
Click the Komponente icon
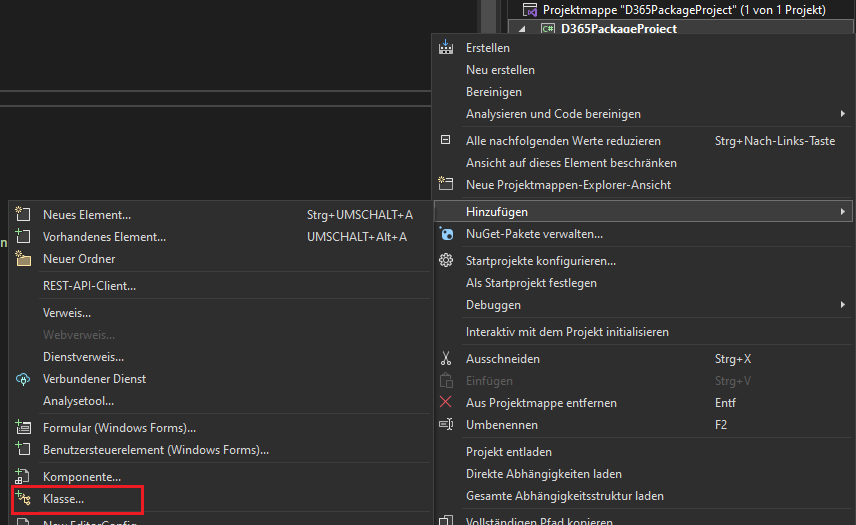(23, 476)
